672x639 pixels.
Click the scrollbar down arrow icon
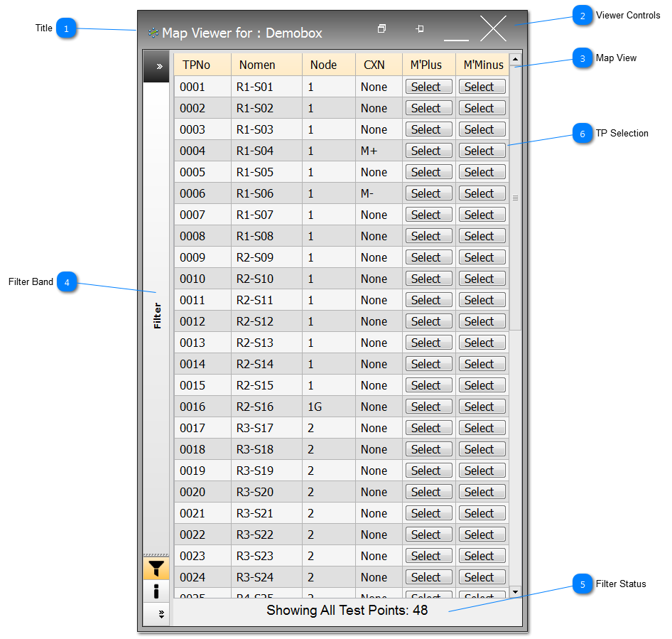[514, 591]
